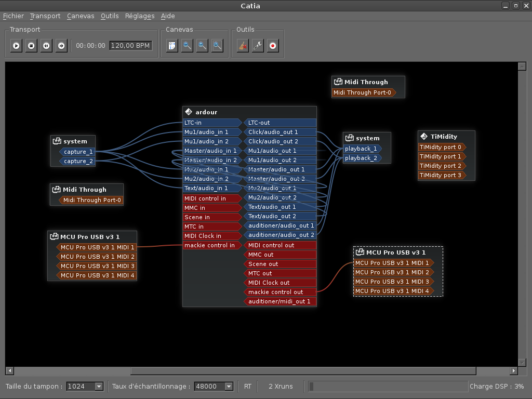This screenshot has width=532, height=399.
Task: Zoom out of the canvas
Action: click(202, 46)
